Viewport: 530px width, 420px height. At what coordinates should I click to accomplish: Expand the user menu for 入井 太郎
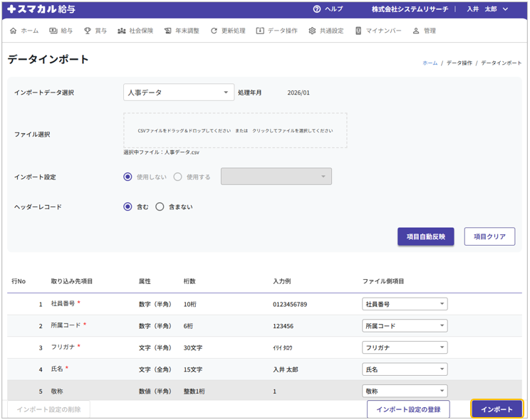point(491,9)
